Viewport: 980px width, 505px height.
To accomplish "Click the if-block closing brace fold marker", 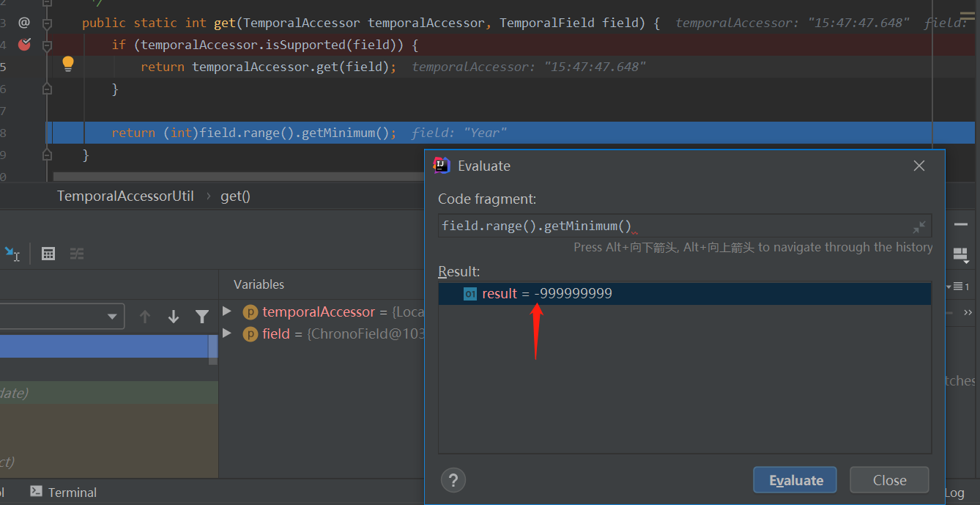I will 47,89.
